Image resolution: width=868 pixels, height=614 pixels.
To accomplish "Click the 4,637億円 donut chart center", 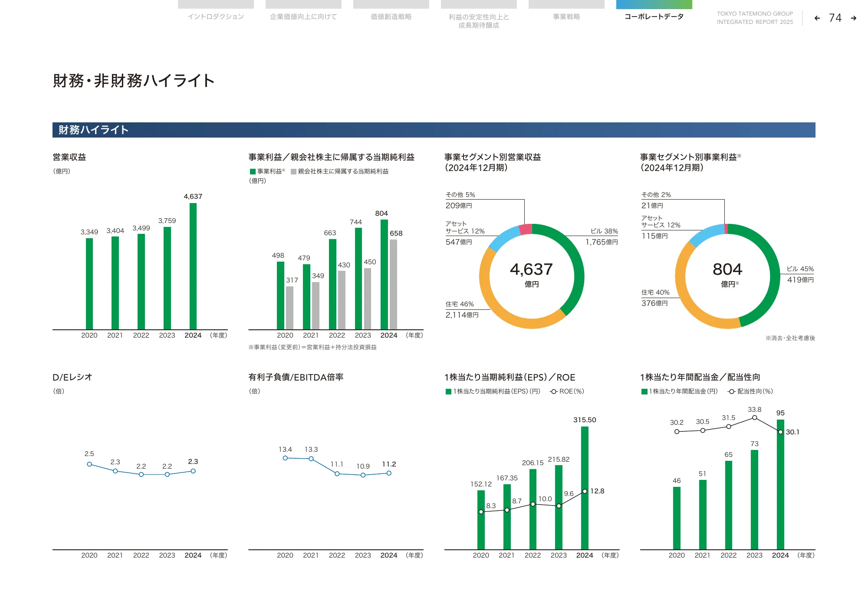I will click(x=531, y=275).
